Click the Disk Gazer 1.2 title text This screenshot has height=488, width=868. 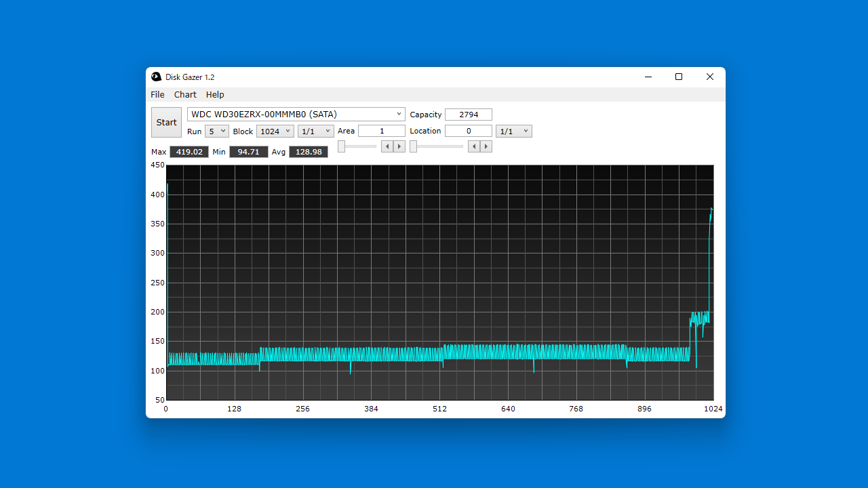click(x=190, y=77)
